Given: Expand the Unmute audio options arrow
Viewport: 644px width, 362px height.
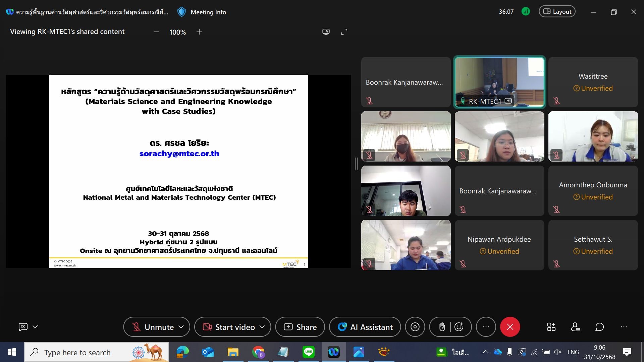Looking at the screenshot, I should tap(181, 327).
